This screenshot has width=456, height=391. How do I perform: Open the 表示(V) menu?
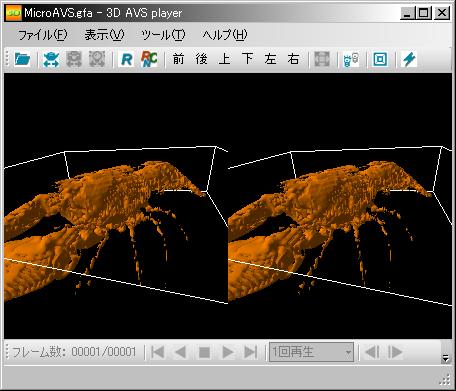pyautogui.click(x=104, y=35)
